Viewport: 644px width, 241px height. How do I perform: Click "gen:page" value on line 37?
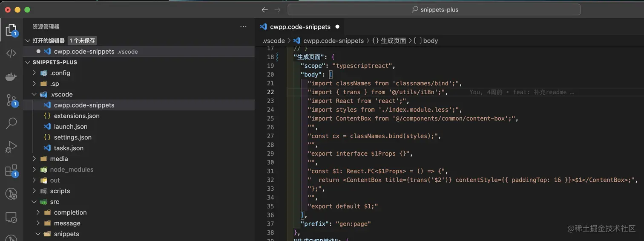(x=354, y=224)
